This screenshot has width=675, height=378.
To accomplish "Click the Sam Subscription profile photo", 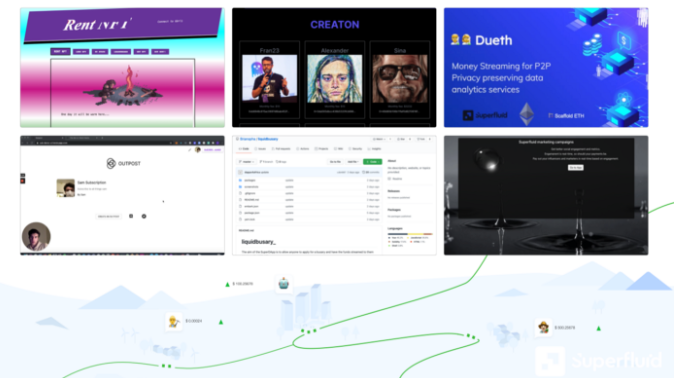I will (x=65, y=188).
